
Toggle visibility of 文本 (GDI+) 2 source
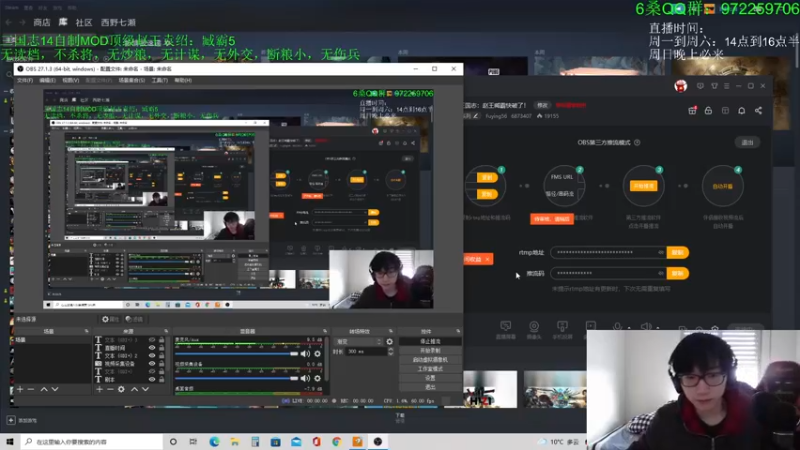[152, 356]
